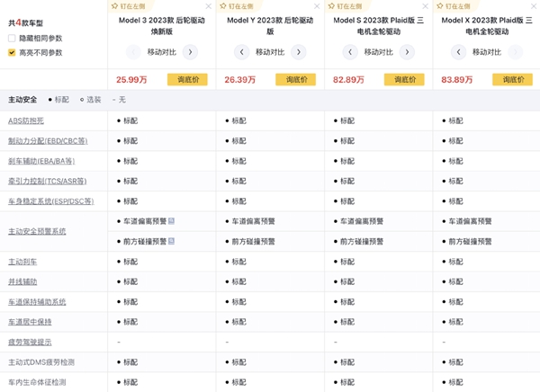Remove Model 3 from the comparison
Viewport: 540px width, 392px height.
[x=209, y=5]
